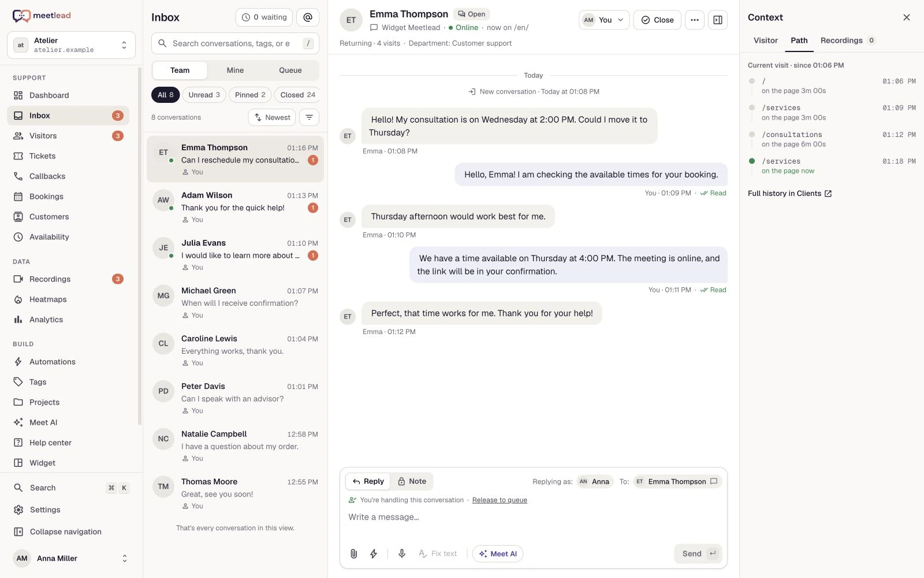This screenshot has height=578, width=924.
Task: Click Release to queue link
Action: 500,500
